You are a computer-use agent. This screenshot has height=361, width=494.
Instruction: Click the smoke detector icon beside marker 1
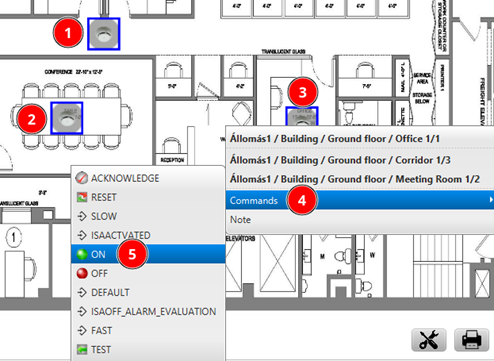pyautogui.click(x=104, y=34)
